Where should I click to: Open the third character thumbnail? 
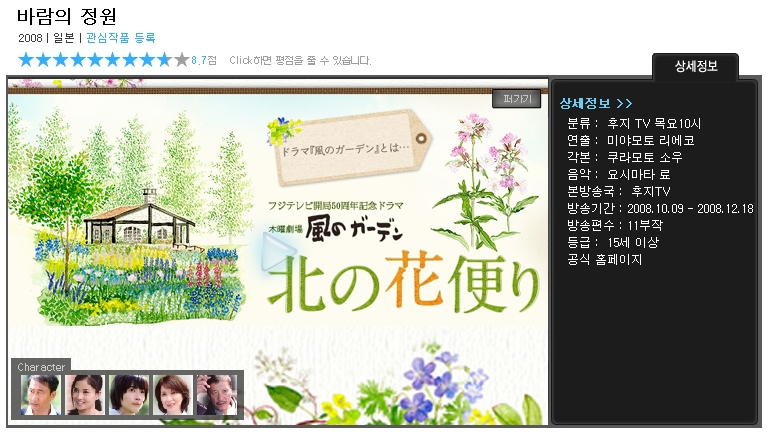pyautogui.click(x=129, y=395)
